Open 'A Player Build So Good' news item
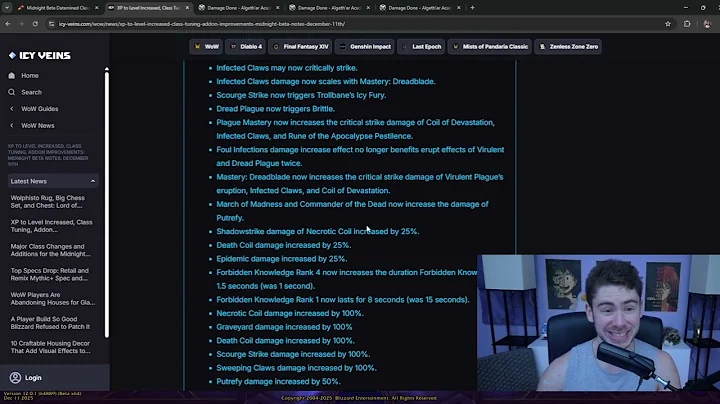 click(x=51, y=323)
